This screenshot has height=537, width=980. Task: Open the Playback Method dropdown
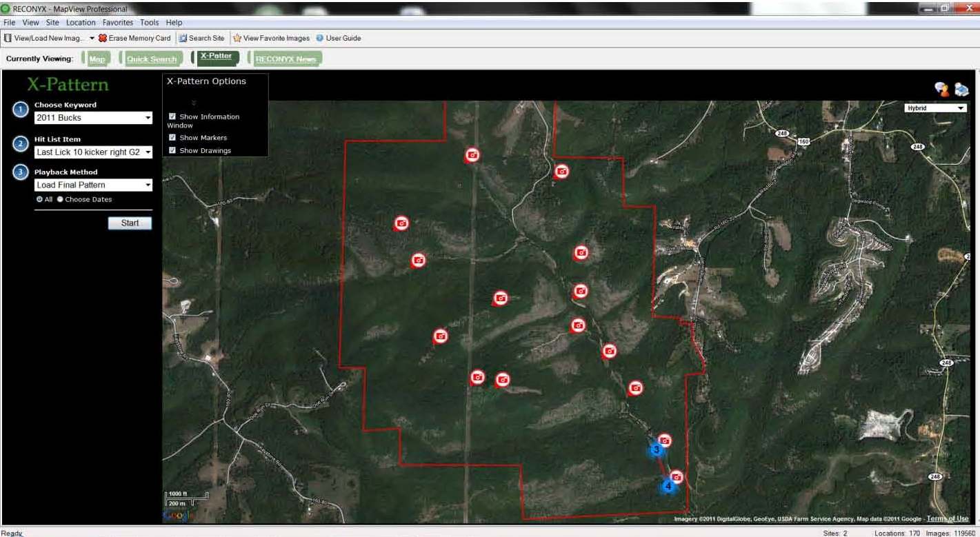point(93,185)
